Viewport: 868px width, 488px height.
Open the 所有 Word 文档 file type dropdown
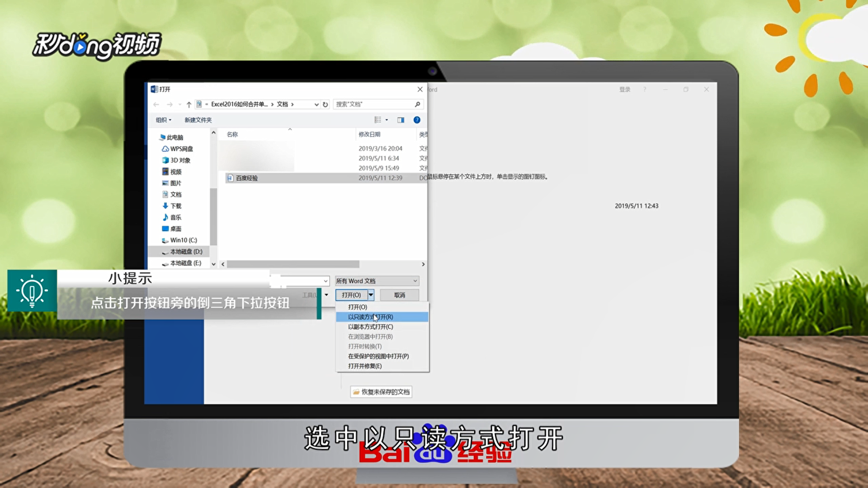click(x=377, y=281)
